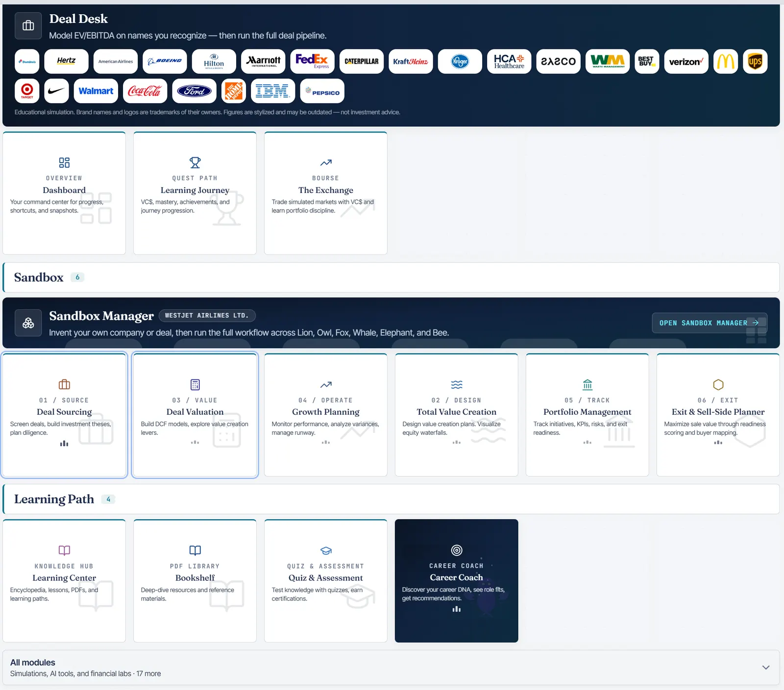The image size is (784, 690).
Task: Click the Sandbox Manager title
Action: [101, 316]
